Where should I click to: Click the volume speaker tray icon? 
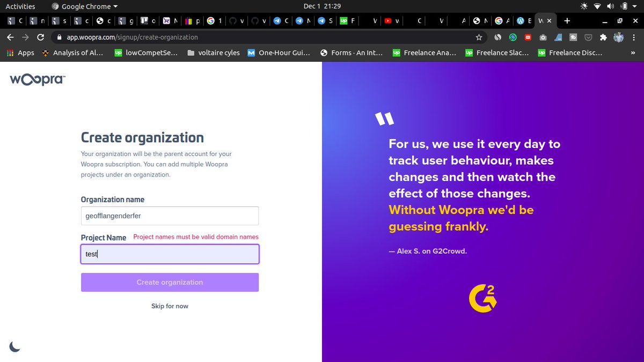611,6
